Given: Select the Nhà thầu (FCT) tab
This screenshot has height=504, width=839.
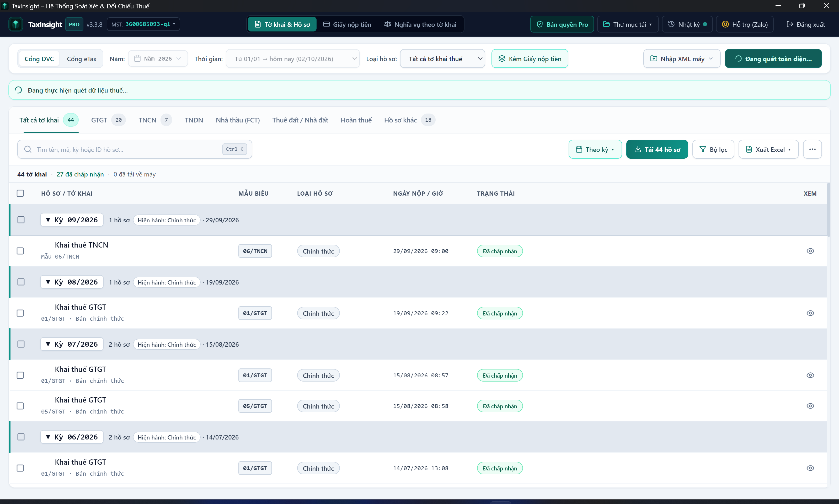Looking at the screenshot, I should [238, 120].
